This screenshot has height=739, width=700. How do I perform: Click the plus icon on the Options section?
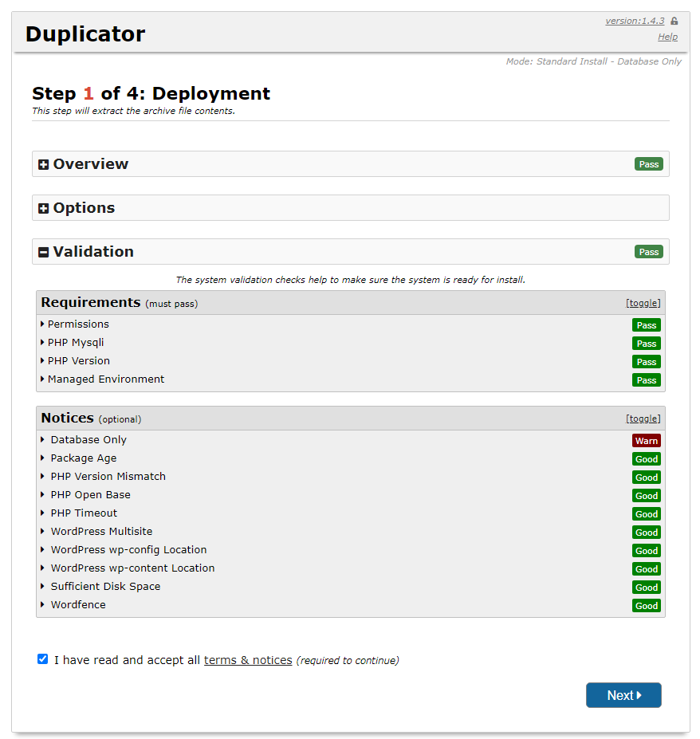pyautogui.click(x=43, y=207)
